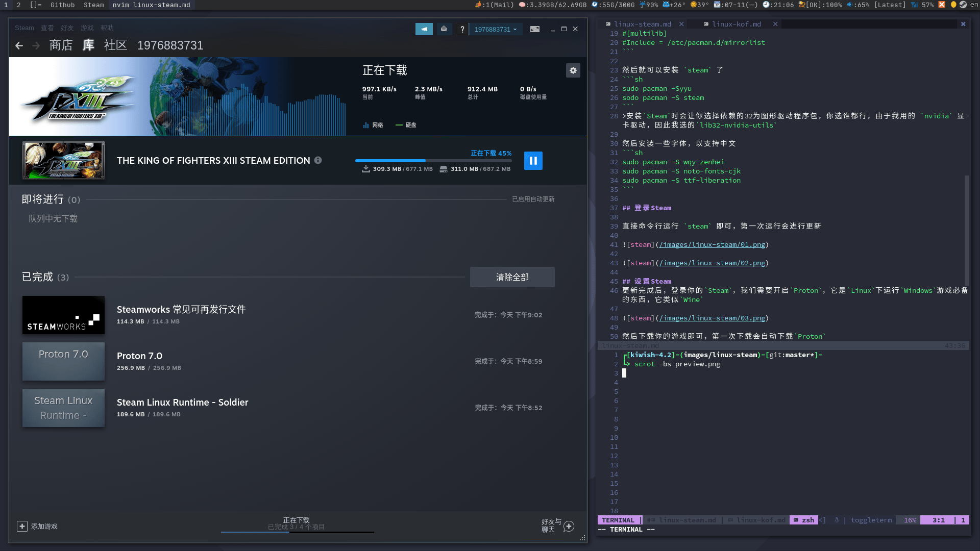Viewport: 980px width, 551px height.
Task: Click the 45% download progress bar
Action: 433,161
